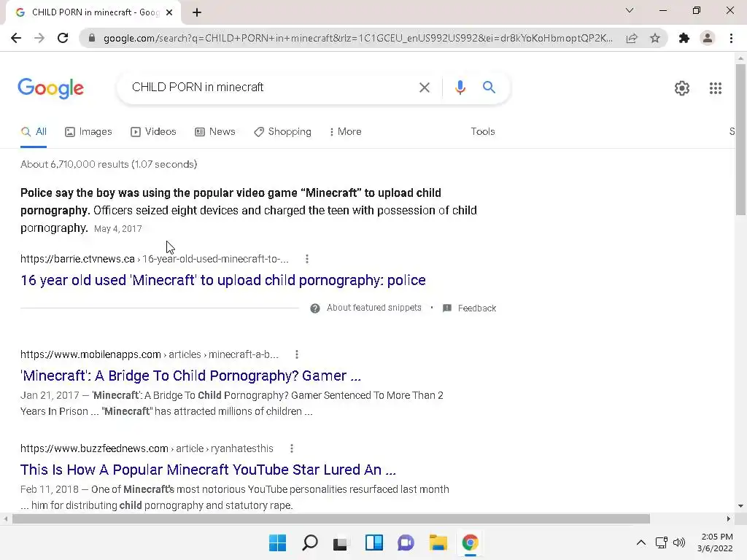Open the '16 year old used Minecraft' result
The image size is (747, 560).
tap(223, 280)
